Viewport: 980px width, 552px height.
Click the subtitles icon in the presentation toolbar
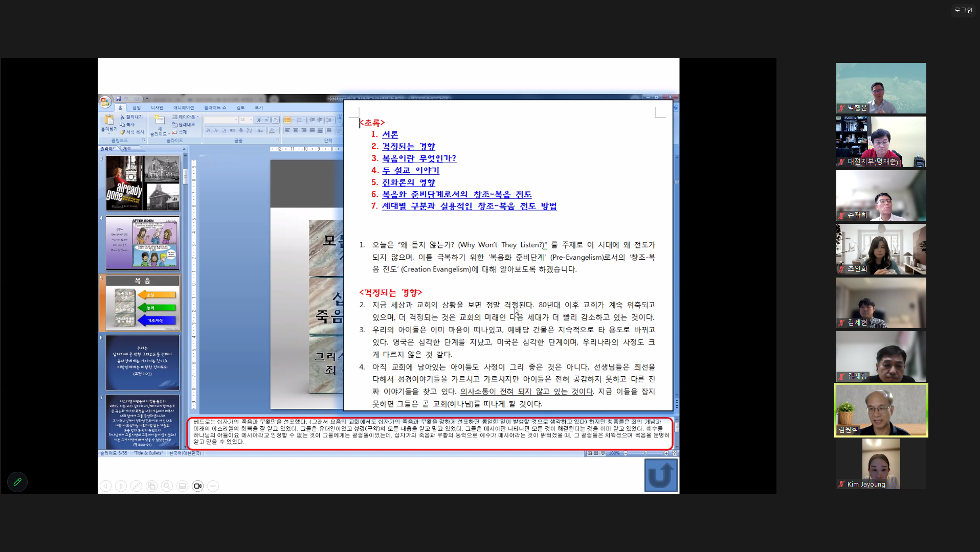pyautogui.click(x=182, y=486)
